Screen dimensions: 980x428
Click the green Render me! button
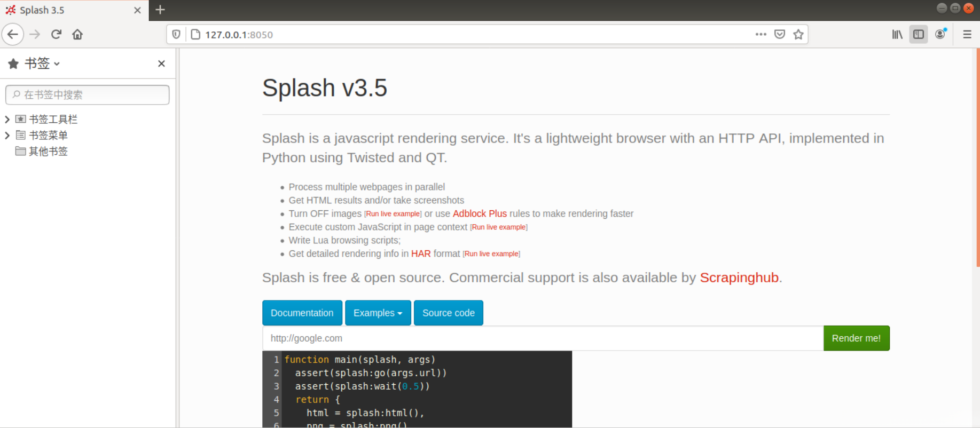(856, 338)
